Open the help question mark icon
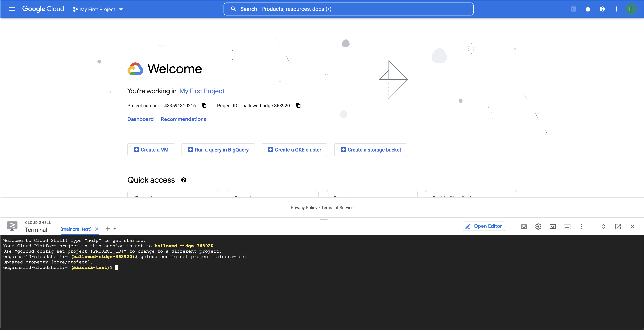This screenshot has width=644, height=330. click(x=602, y=9)
